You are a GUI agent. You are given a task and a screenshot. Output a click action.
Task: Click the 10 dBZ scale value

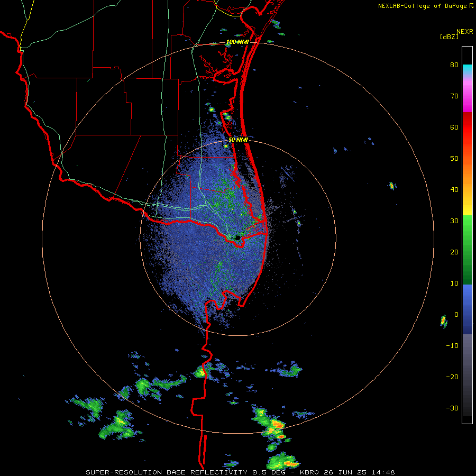coord(454,283)
